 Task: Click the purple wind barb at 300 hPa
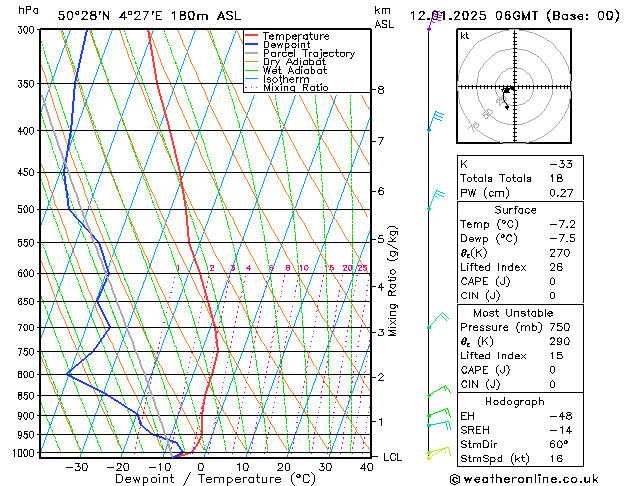pos(432,22)
